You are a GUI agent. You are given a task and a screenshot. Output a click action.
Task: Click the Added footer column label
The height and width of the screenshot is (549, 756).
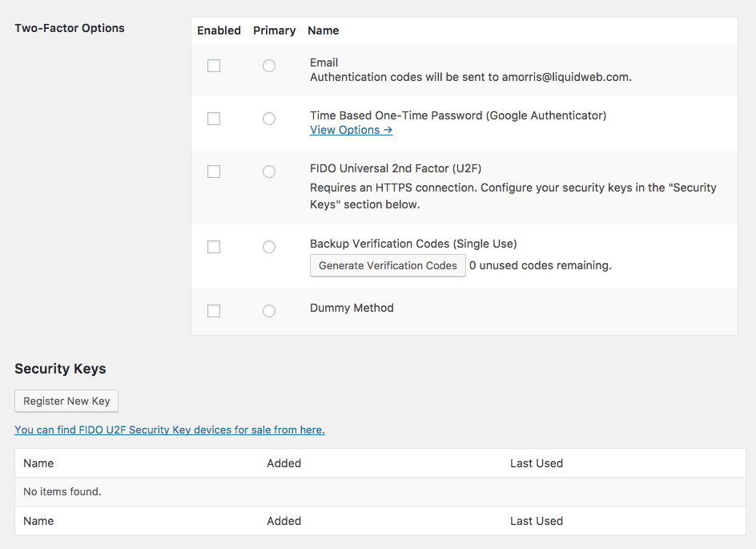284,521
